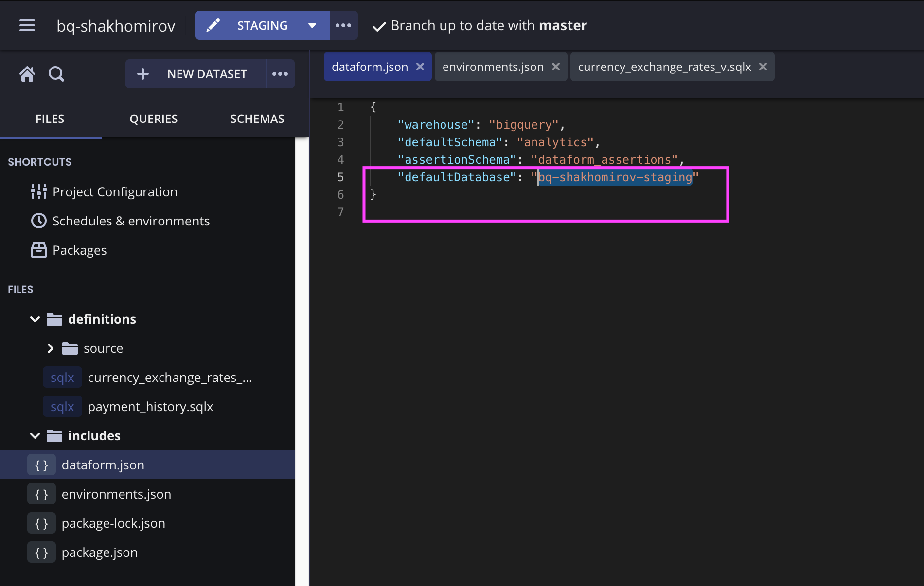Click the NEW DATASET button

tap(195, 74)
